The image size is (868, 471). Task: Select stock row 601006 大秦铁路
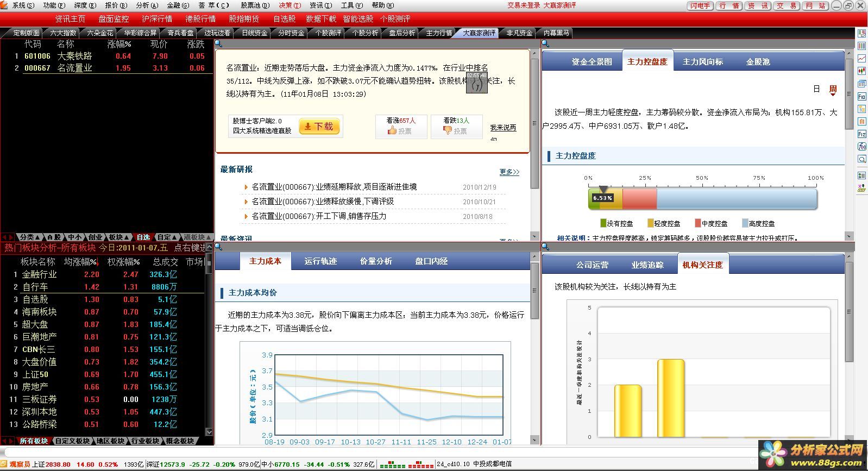click(107, 56)
